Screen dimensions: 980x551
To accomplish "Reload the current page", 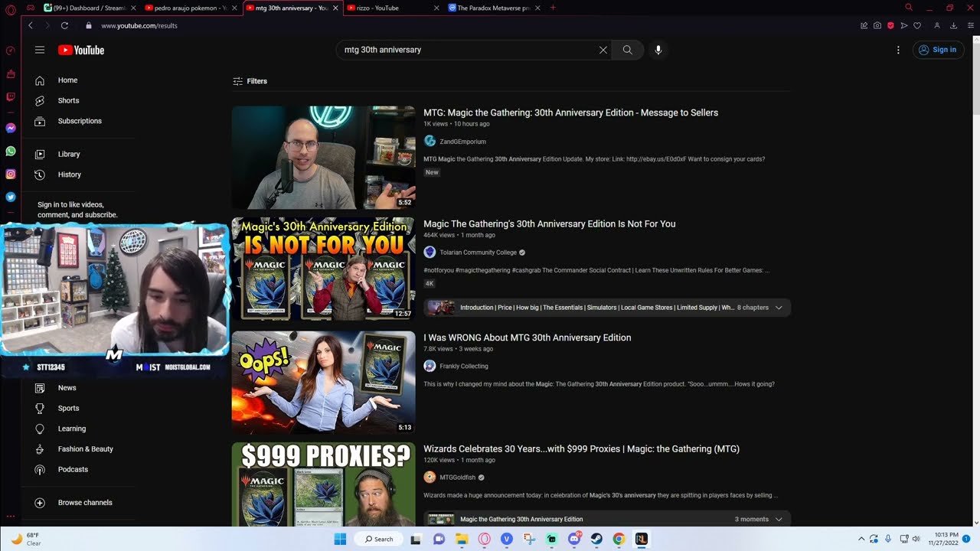I will [x=64, y=25].
